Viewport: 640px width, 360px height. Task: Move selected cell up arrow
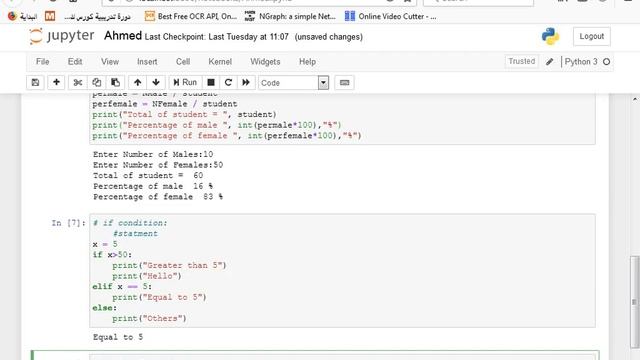(x=138, y=82)
